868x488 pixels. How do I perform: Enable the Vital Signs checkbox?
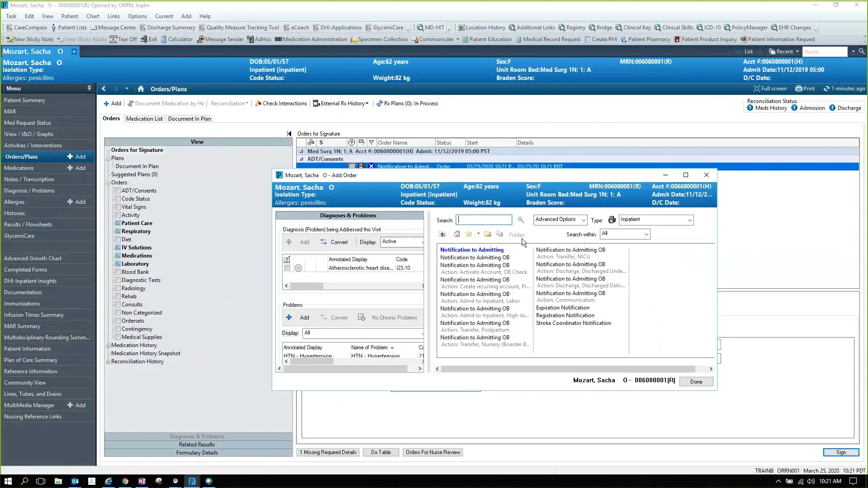(118, 206)
